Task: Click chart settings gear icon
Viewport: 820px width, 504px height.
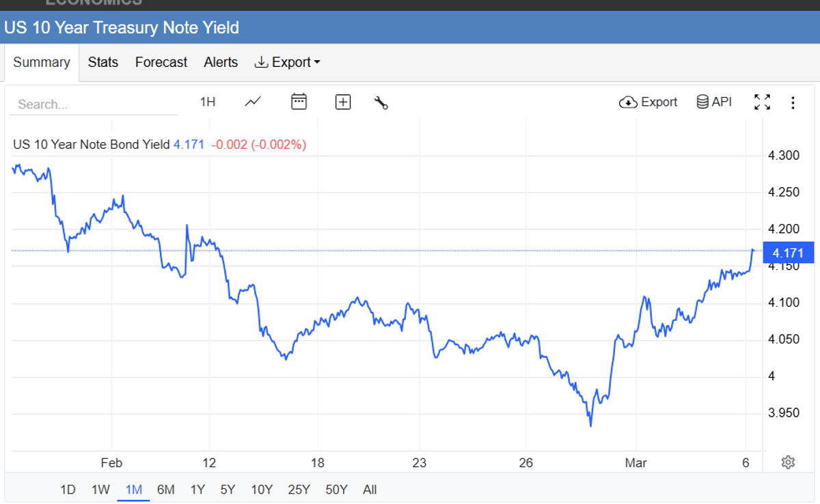Action: 788,462
